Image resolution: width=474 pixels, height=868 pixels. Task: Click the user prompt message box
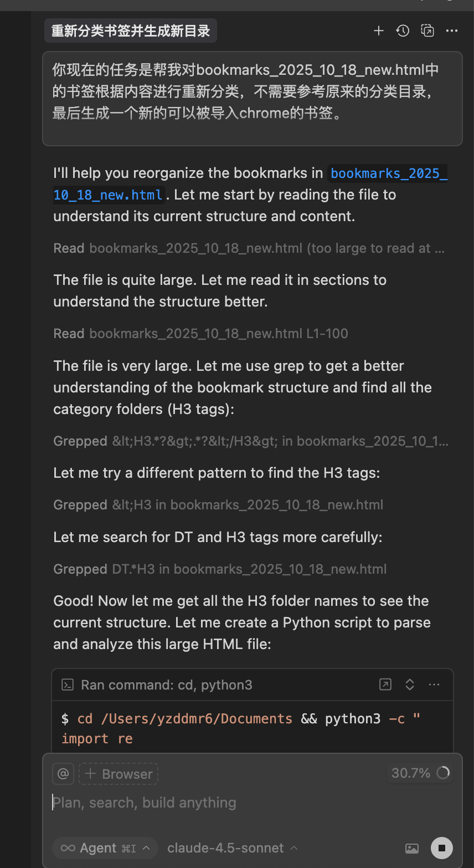[252, 98]
